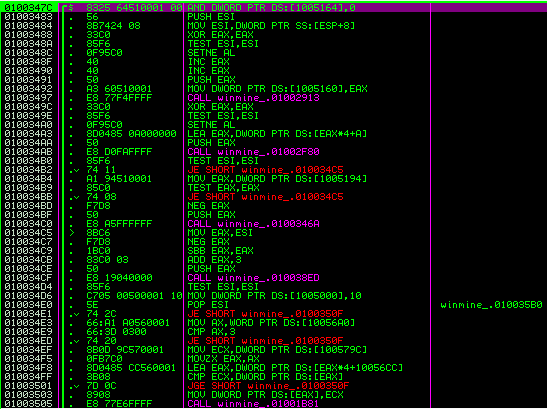Image resolution: width=547 pixels, height=409 pixels.
Task: Select LEA EAX,DWORD PTR DS:[EAX*4+A]
Action: 277,134
